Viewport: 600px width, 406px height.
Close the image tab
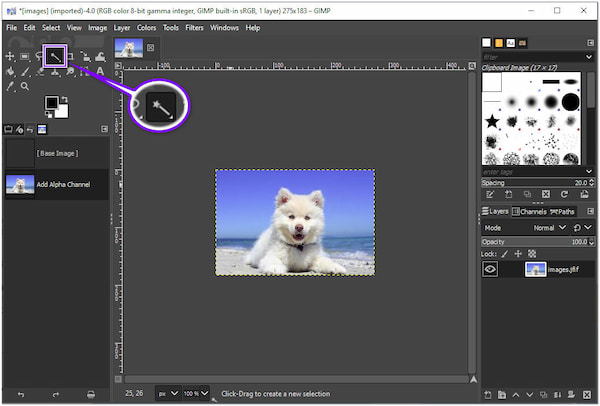click(151, 48)
